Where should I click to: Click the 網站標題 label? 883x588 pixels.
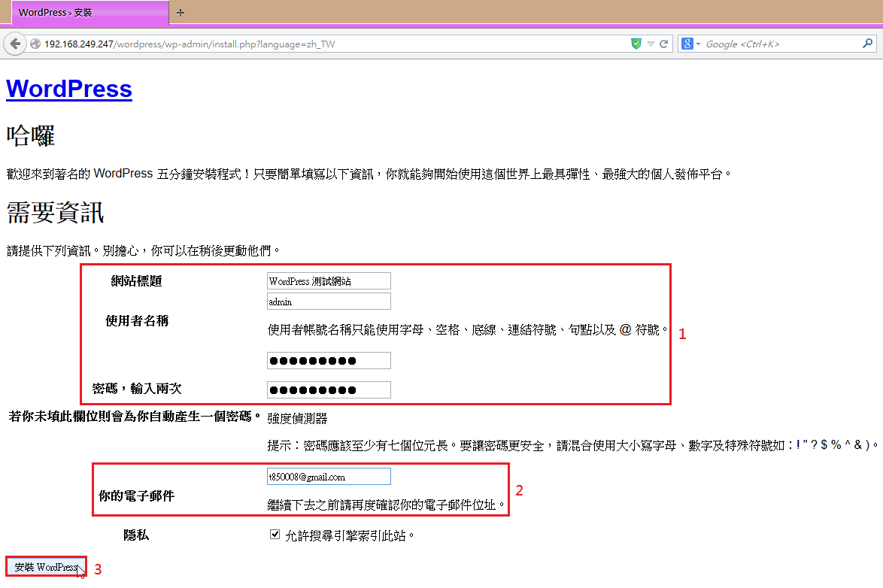[x=136, y=281]
